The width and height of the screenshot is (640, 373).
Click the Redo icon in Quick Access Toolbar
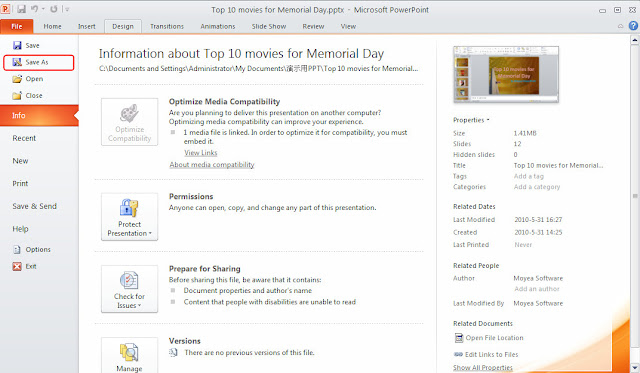click(x=54, y=9)
